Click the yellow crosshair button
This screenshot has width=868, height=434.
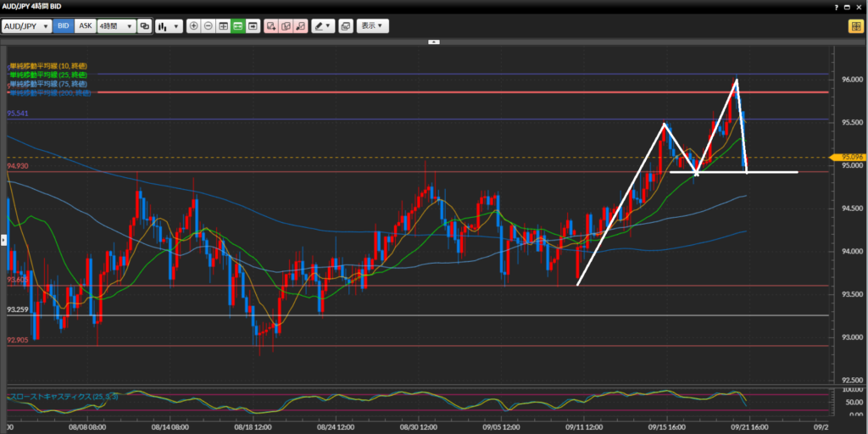(x=855, y=26)
